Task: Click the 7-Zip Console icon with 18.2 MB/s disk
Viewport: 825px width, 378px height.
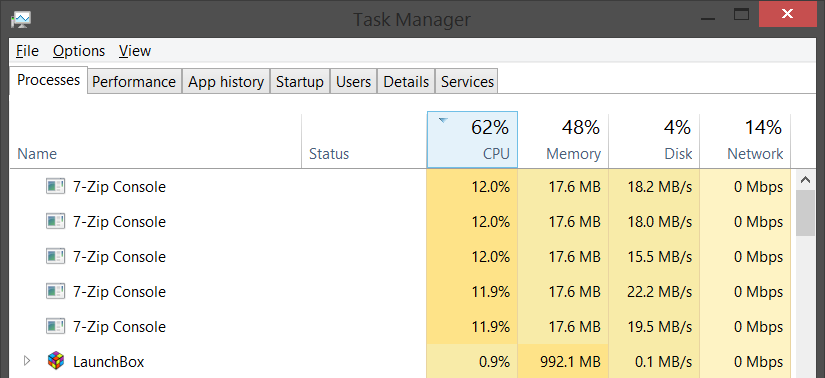Action: 55,186
